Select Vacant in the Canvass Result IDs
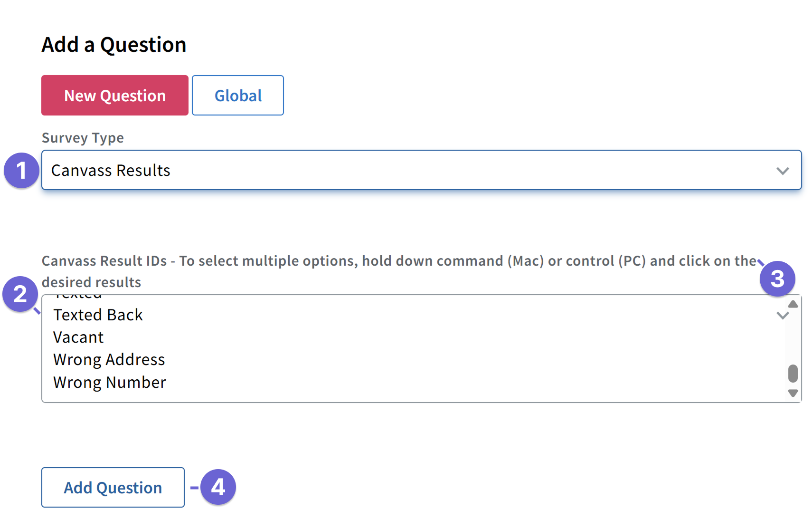Screen dimensions: 812x519 [78, 337]
